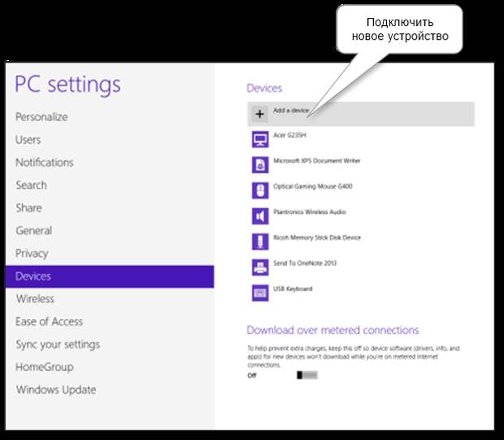The image size is (504, 440).
Task: Select the Send To OneNote 2013 printer icon
Action: tap(260, 268)
